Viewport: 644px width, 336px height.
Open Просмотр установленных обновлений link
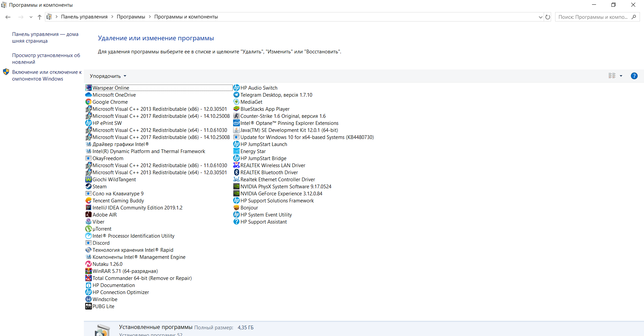pyautogui.click(x=46, y=58)
